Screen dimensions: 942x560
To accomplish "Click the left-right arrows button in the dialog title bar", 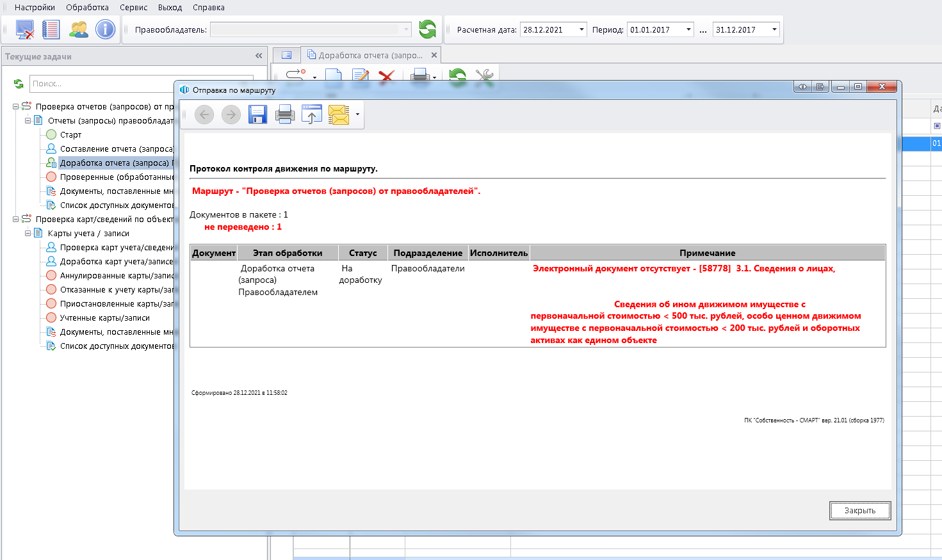I will [x=802, y=86].
